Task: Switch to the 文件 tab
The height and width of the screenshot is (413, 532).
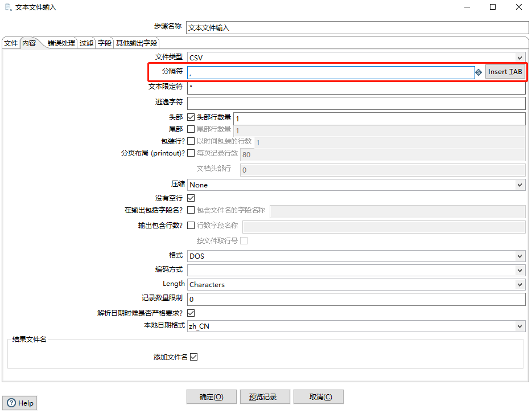Action: (x=11, y=43)
